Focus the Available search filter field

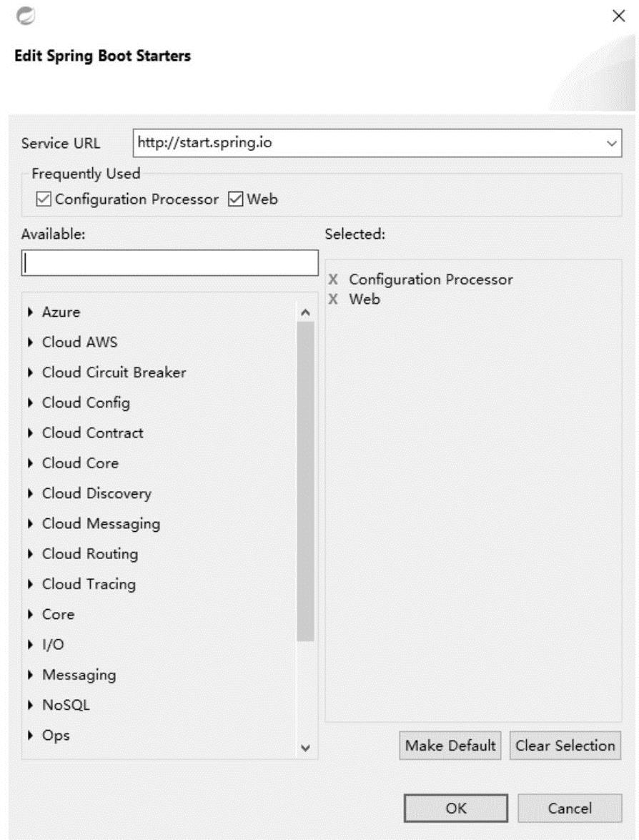[170, 262]
